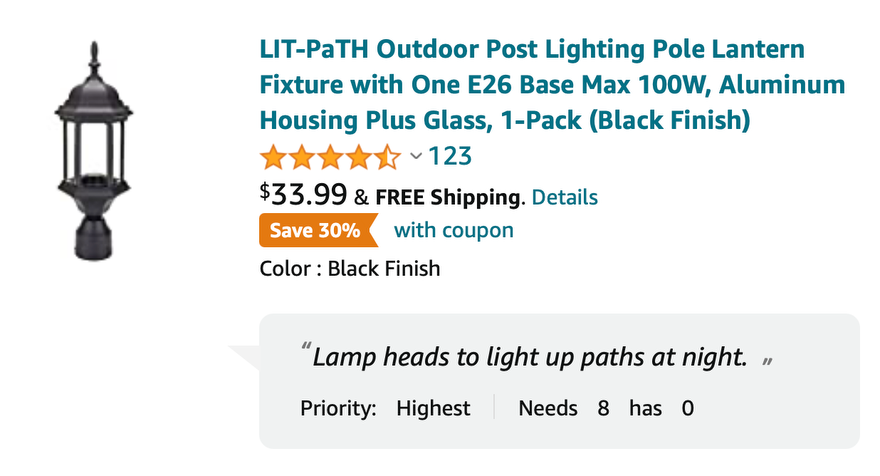
Task: Click the Priority label
Action: click(x=338, y=408)
